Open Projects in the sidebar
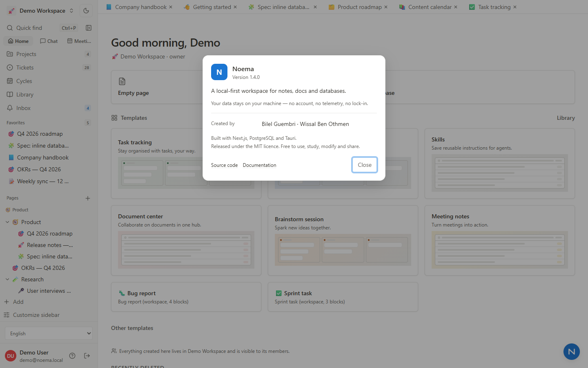 click(49, 54)
